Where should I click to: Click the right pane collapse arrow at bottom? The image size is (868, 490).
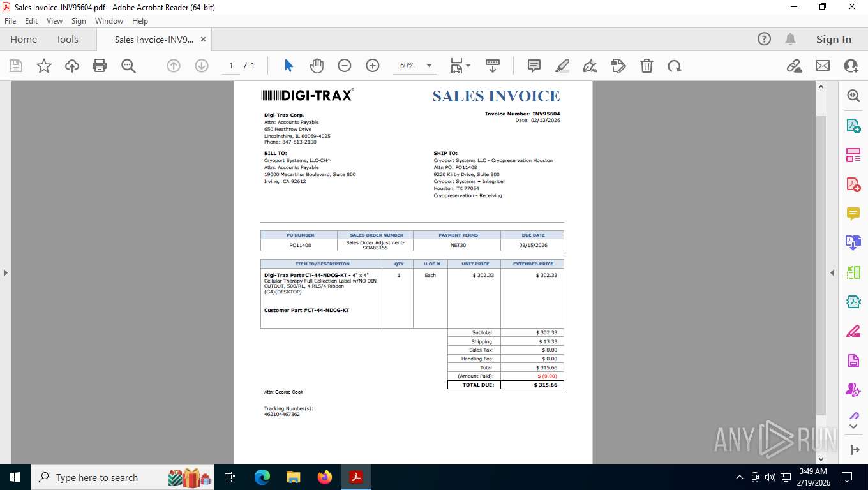click(855, 450)
